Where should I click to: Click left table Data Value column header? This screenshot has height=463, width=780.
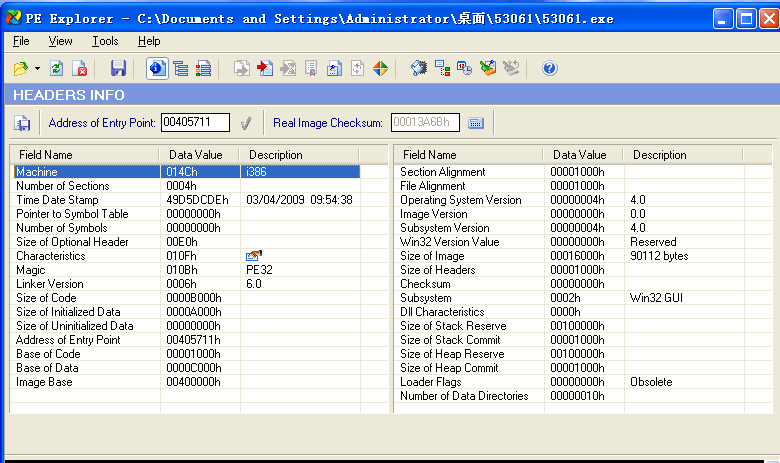tap(199, 155)
